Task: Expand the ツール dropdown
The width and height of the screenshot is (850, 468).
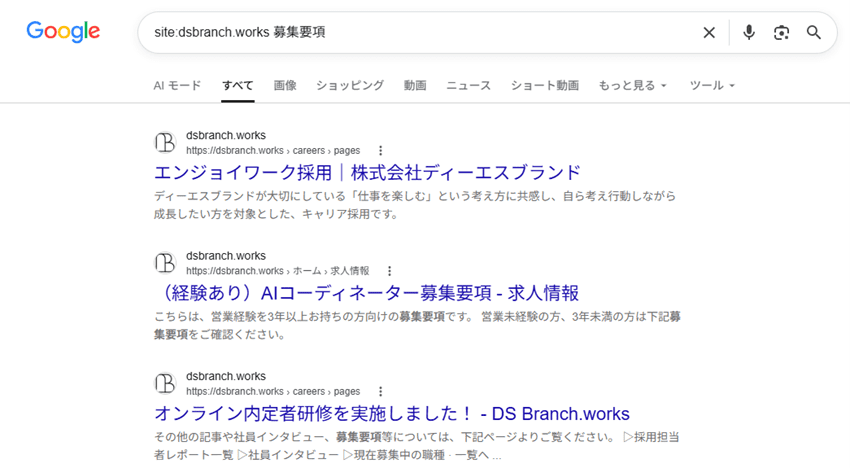Action: click(712, 85)
